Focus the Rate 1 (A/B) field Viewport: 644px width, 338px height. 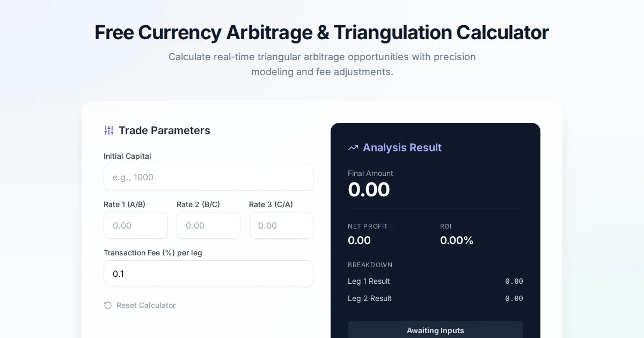point(136,225)
